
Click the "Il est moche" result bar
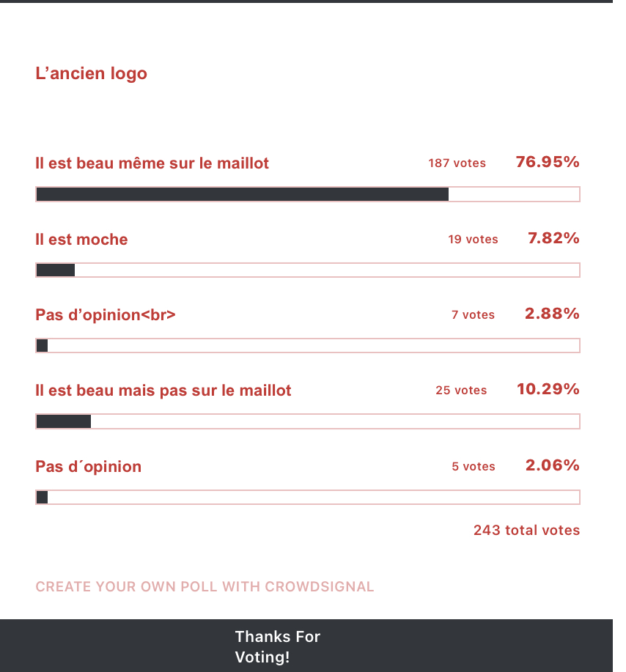[308, 270]
